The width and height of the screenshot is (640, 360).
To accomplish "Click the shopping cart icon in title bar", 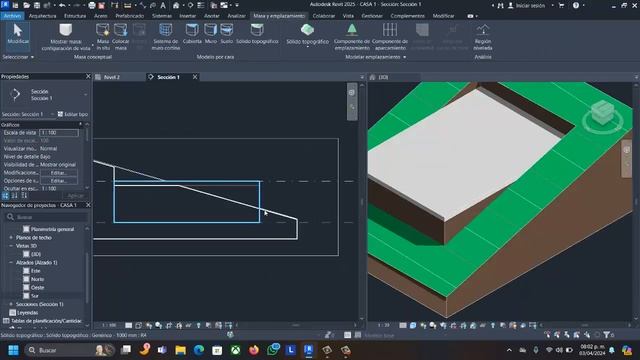I will pos(561,5).
